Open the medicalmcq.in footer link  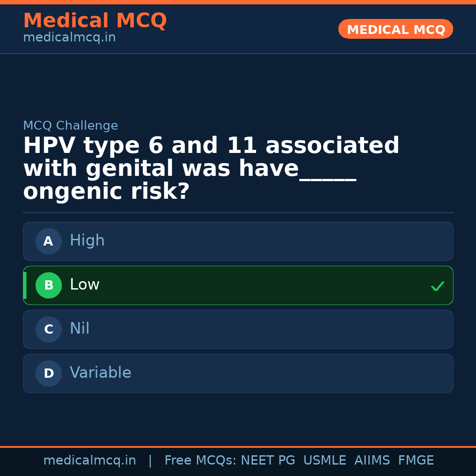[90, 460]
